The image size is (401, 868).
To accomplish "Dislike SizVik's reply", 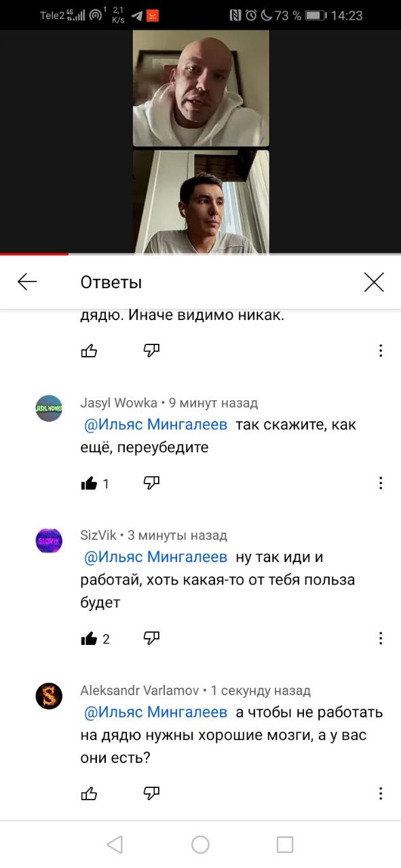I will 151,637.
